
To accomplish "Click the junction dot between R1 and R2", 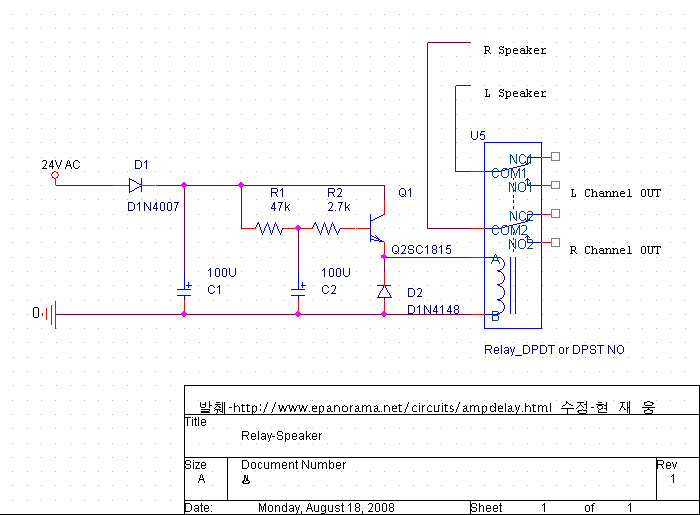I will click(298, 228).
